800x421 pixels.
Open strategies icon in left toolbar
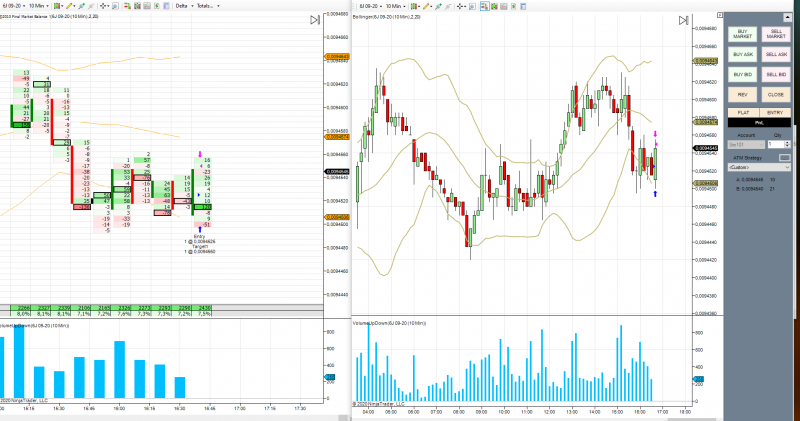(x=157, y=6)
